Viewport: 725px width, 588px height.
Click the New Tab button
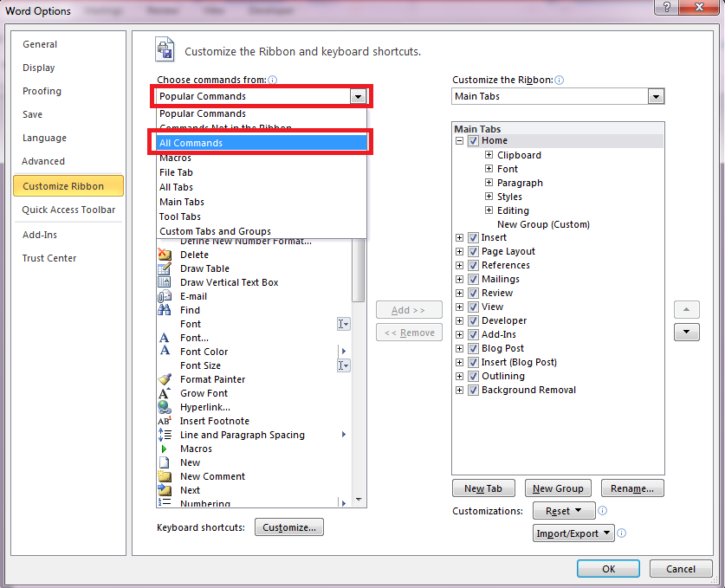coord(483,488)
